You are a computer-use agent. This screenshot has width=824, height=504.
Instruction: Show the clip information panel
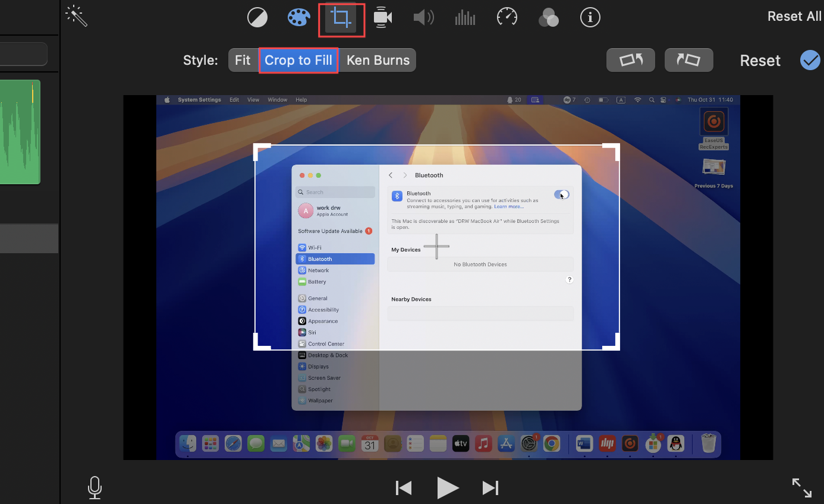point(590,17)
